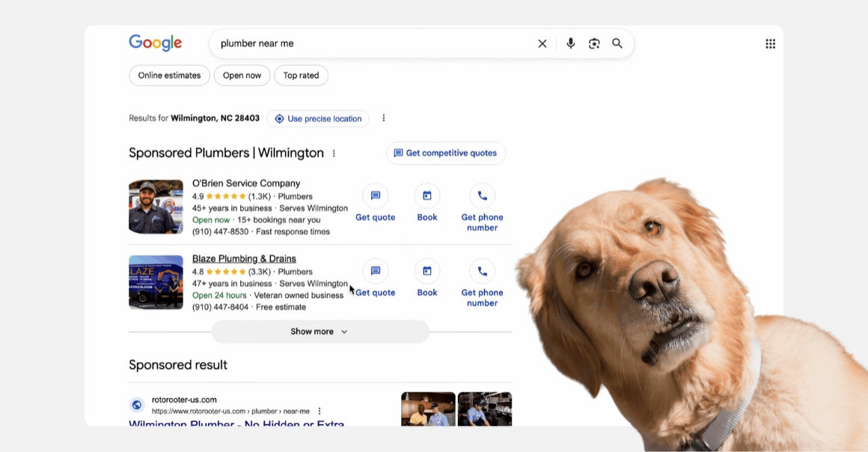Open options menu beside Use precise location

pyautogui.click(x=384, y=118)
